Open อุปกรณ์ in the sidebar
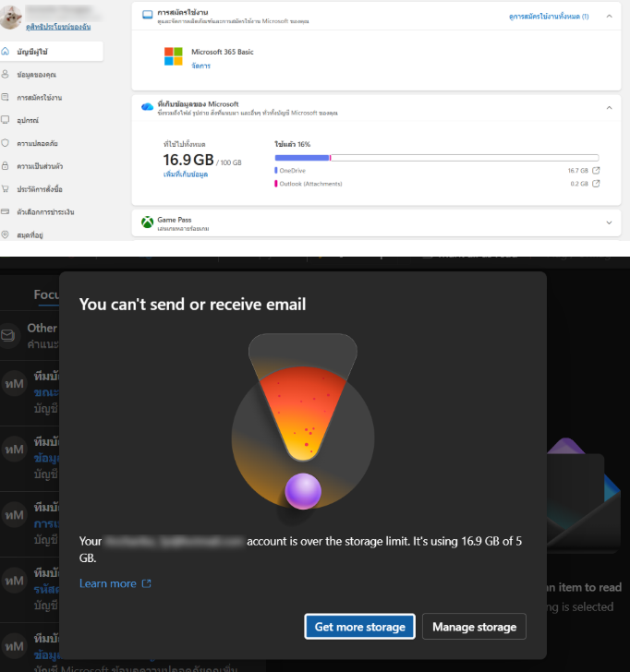Image resolution: width=630 pixels, height=672 pixels. [x=28, y=120]
